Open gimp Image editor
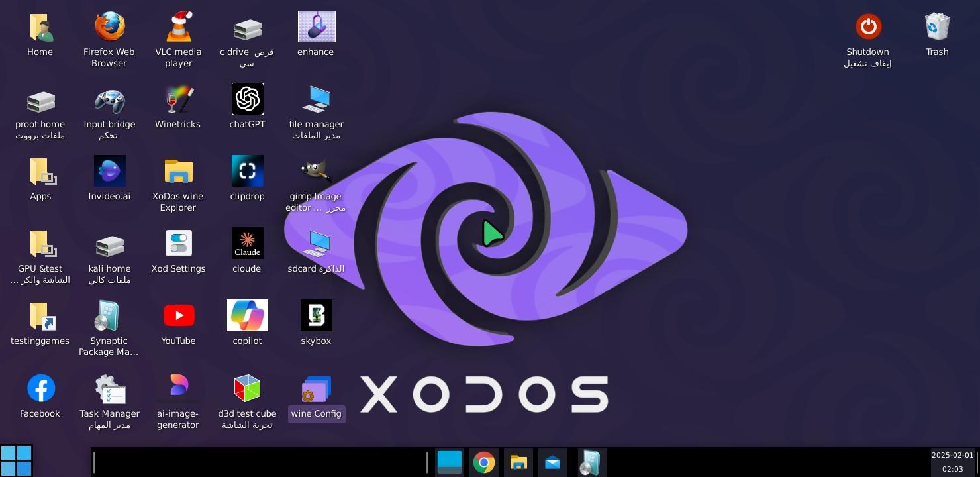This screenshot has width=980, height=477. 317,171
